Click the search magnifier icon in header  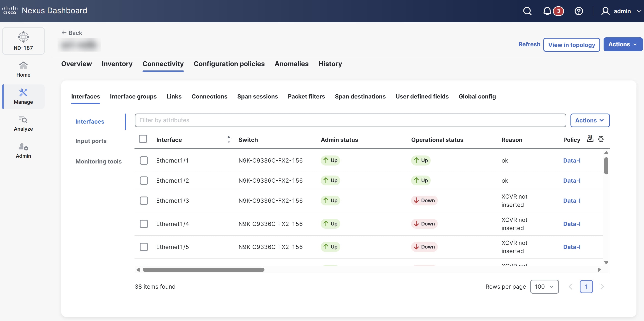coord(527,11)
